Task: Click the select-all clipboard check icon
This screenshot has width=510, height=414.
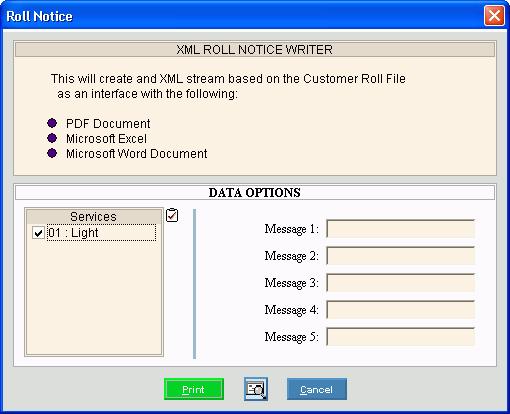Action: click(x=172, y=215)
